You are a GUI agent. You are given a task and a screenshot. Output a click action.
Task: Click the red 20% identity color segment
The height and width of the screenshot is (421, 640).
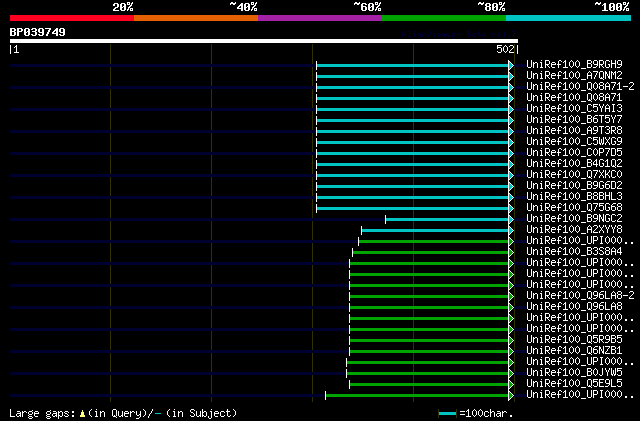click(x=72, y=18)
